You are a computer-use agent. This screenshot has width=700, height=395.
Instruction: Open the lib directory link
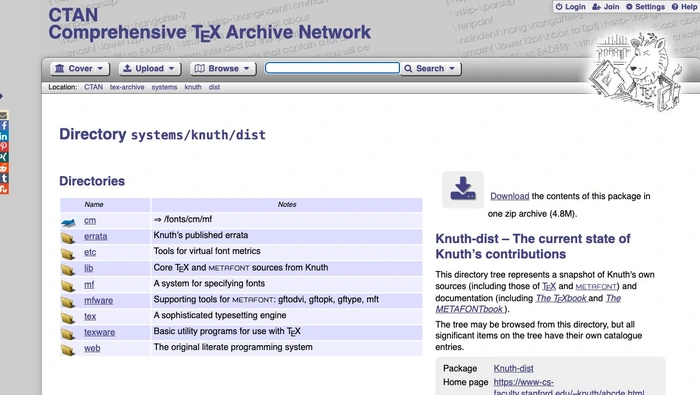pos(88,268)
